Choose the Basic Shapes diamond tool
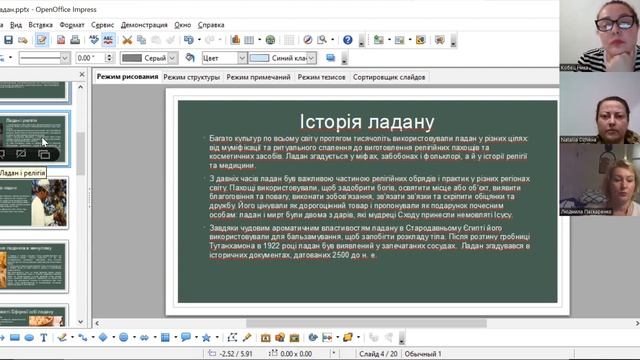 click(x=103, y=338)
